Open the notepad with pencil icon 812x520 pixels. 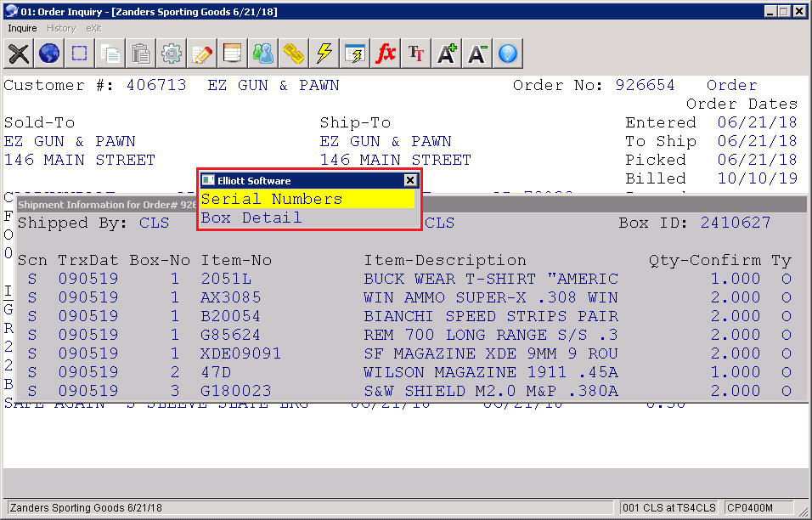pos(202,54)
